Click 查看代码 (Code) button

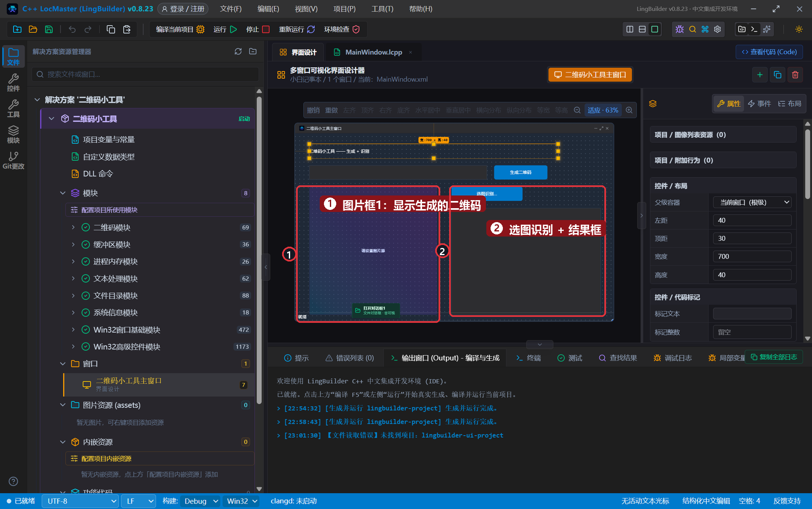pos(769,52)
